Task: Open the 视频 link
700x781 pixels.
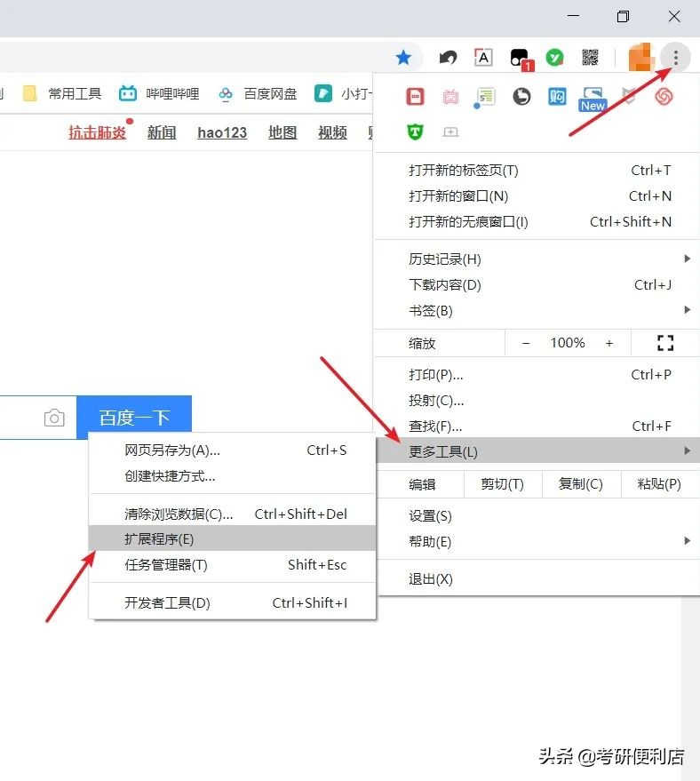Action: pos(332,132)
